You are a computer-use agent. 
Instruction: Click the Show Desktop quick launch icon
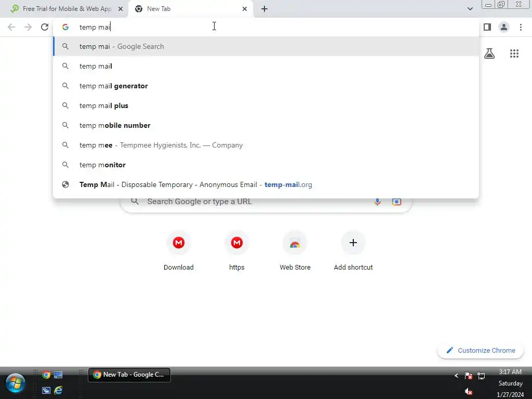click(x=58, y=375)
